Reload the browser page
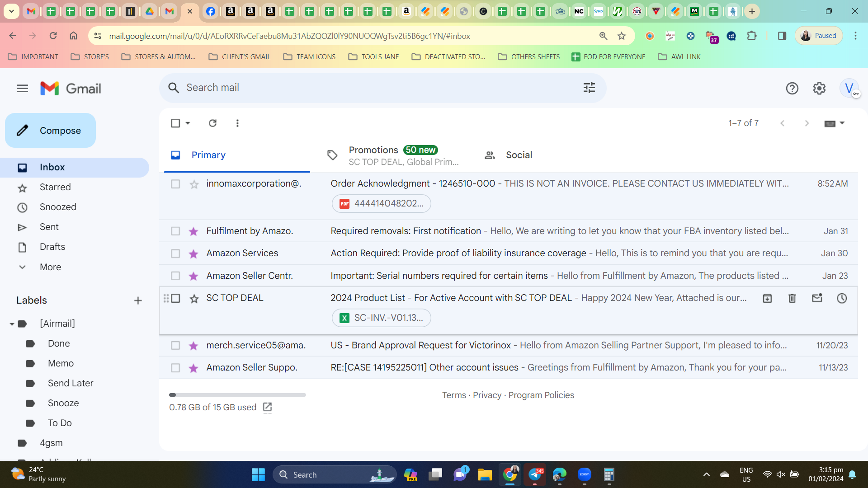Image resolution: width=868 pixels, height=488 pixels. pos(53,36)
